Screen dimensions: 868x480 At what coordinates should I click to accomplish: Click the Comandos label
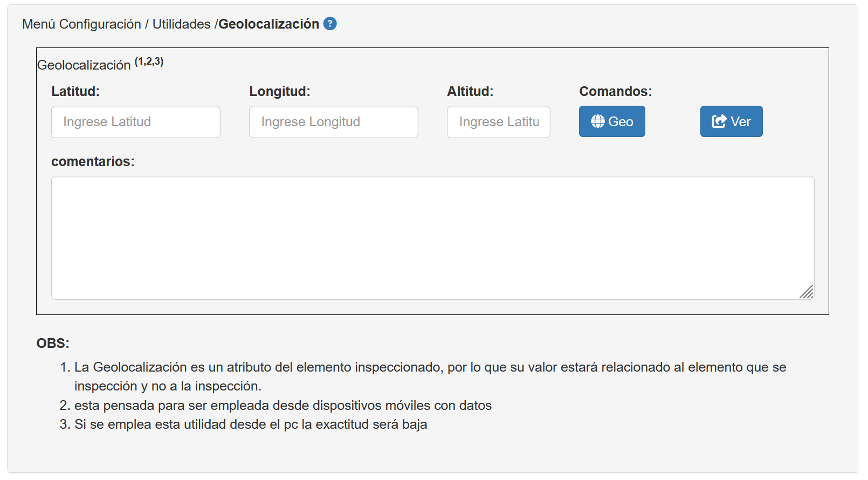click(616, 92)
